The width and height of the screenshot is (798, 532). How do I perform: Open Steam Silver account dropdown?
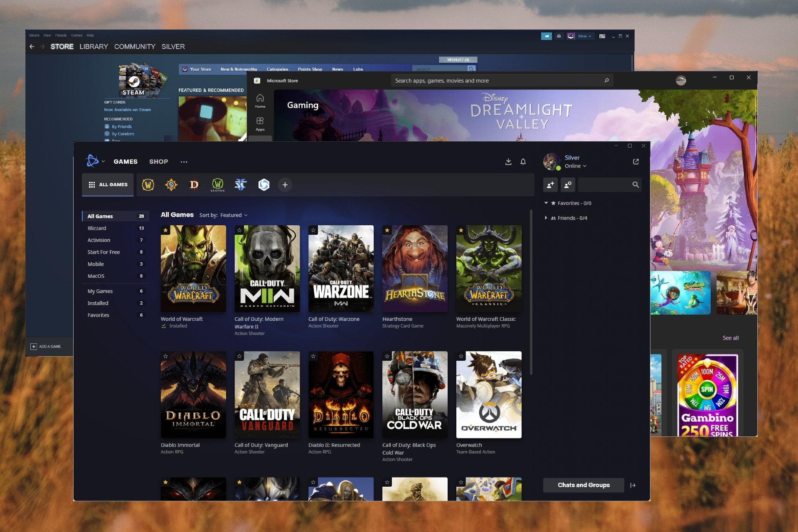click(x=584, y=36)
